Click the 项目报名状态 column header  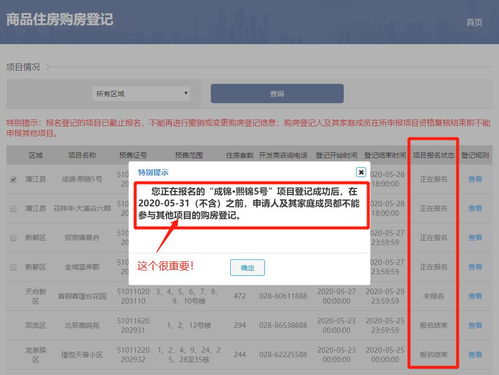pyautogui.click(x=433, y=155)
